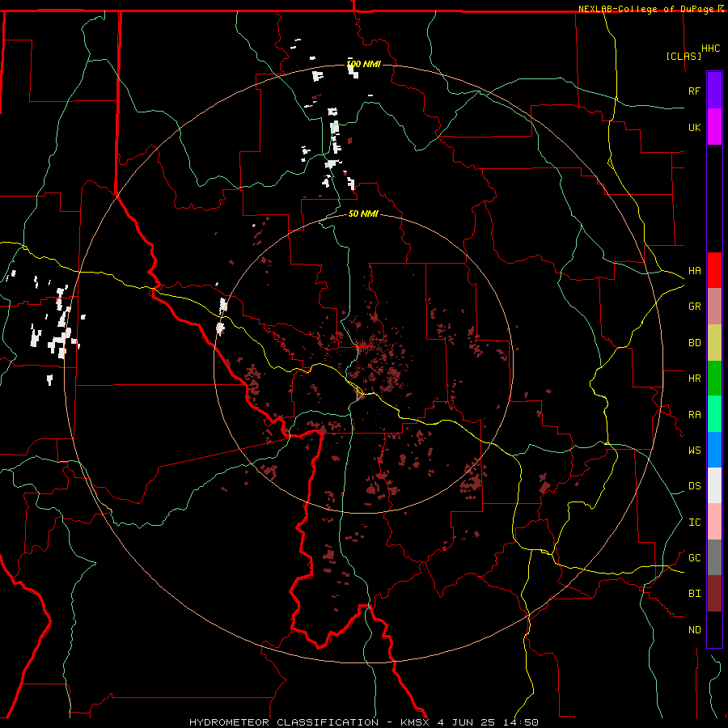Click the BD legend label

click(694, 343)
